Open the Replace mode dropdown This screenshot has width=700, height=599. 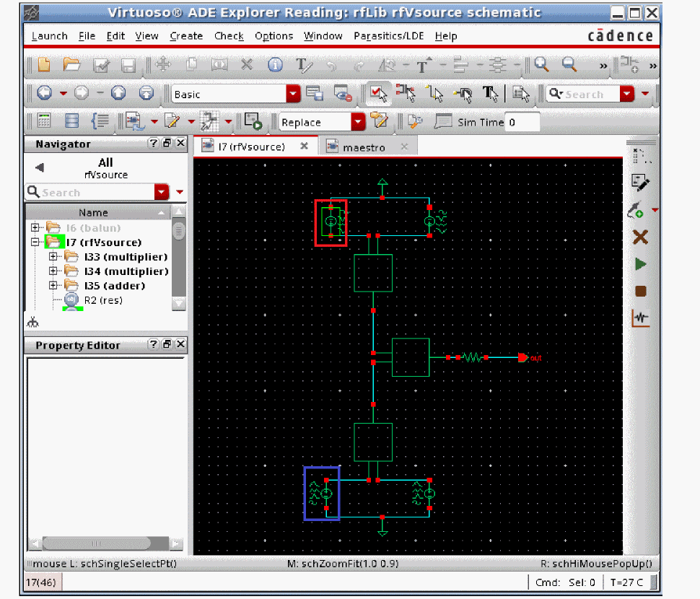click(x=359, y=122)
